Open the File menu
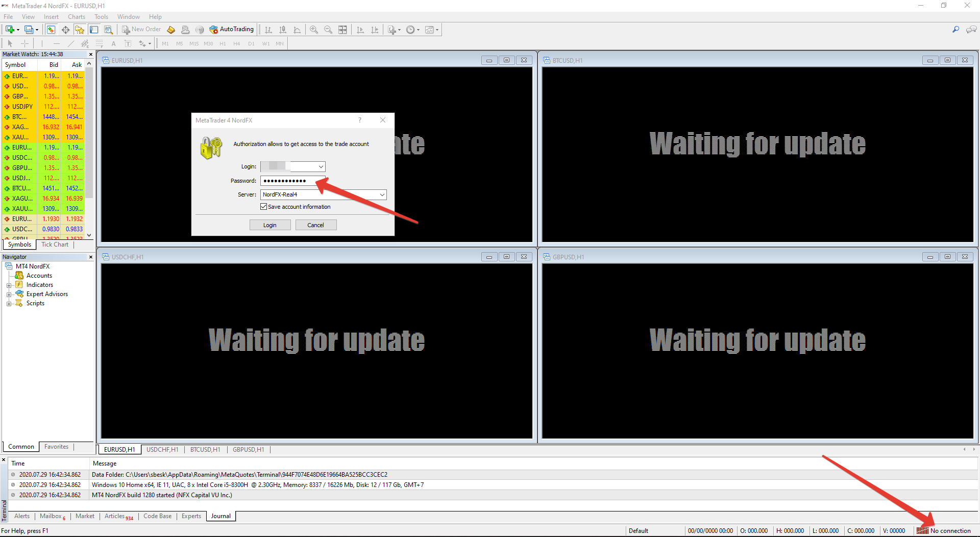Viewport: 980px width, 537px height. [x=9, y=17]
